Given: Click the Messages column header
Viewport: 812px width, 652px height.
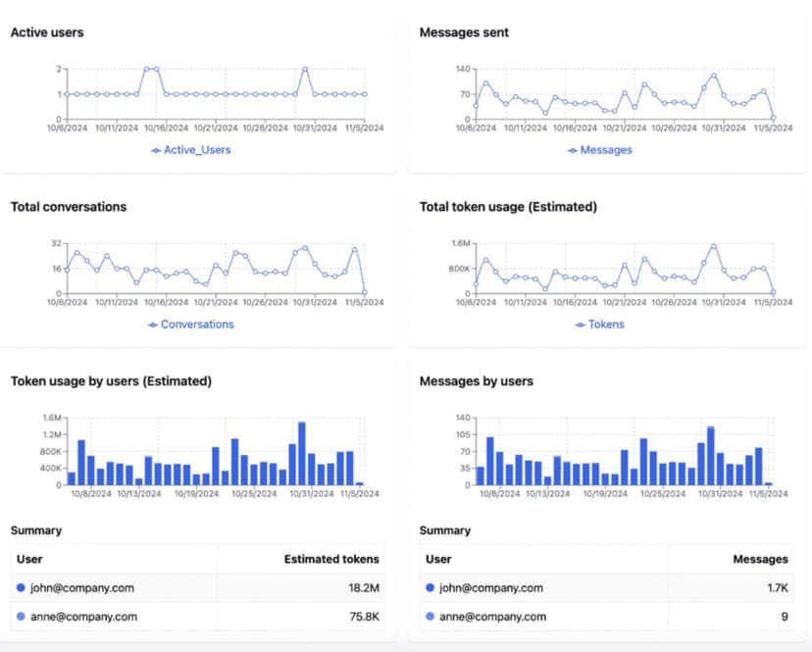Looking at the screenshot, I should click(762, 559).
